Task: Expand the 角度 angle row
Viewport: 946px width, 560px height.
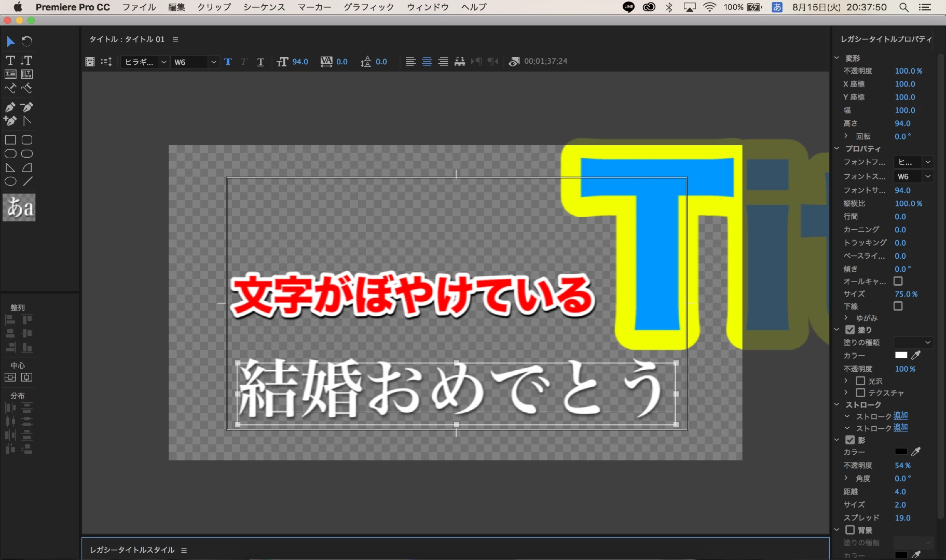Action: (846, 478)
